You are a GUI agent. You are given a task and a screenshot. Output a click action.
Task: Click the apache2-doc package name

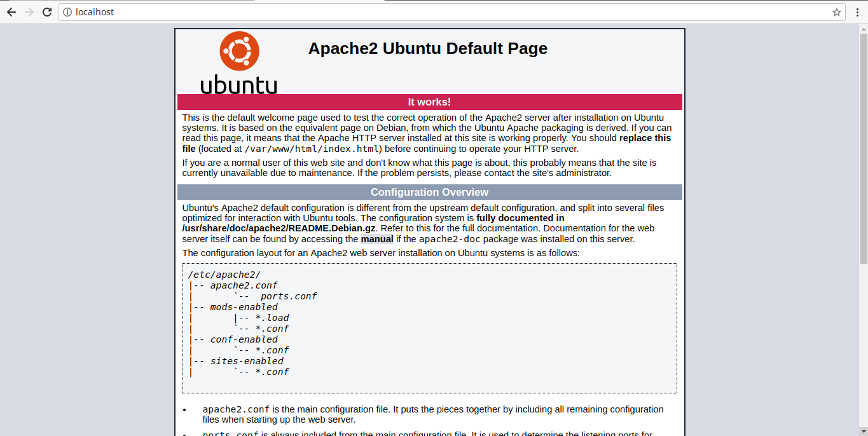450,239
